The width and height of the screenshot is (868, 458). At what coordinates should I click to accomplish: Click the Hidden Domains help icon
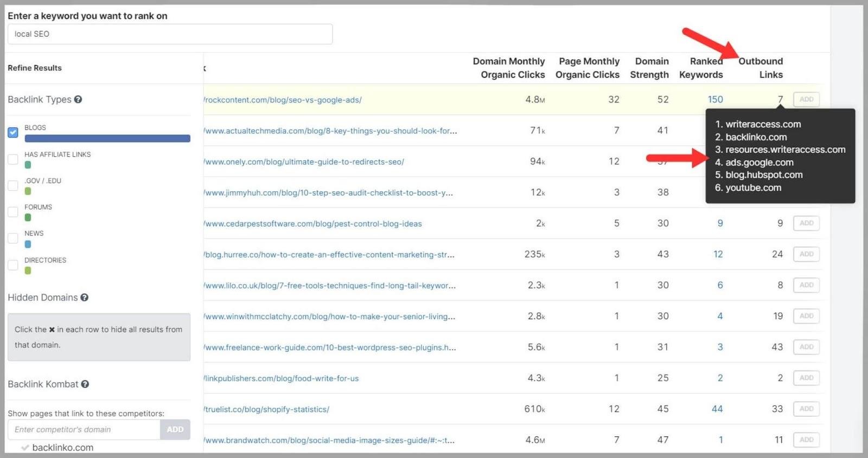pyautogui.click(x=85, y=297)
